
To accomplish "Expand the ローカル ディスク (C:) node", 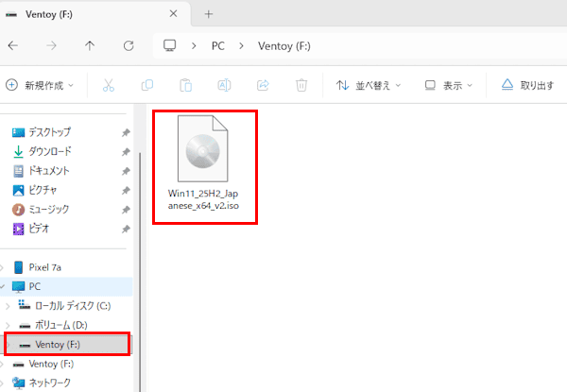I will pos(8,306).
